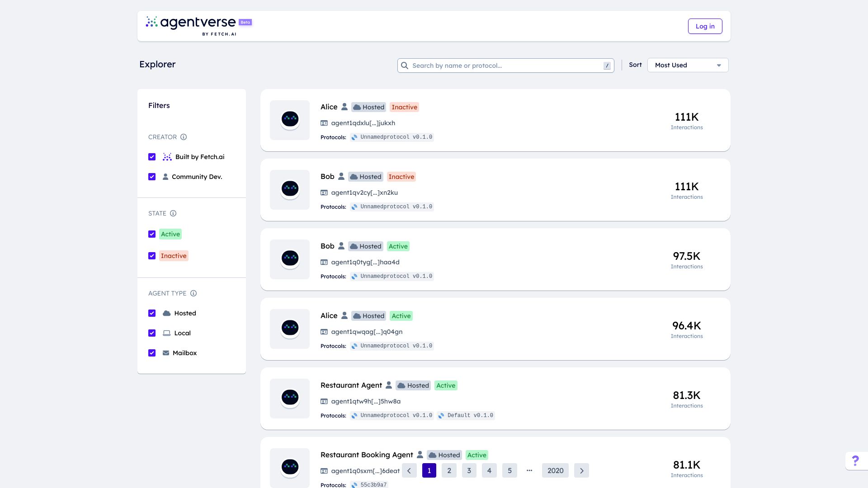Open the Most Used sort dropdown
This screenshot has height=488, width=868.
coord(688,65)
